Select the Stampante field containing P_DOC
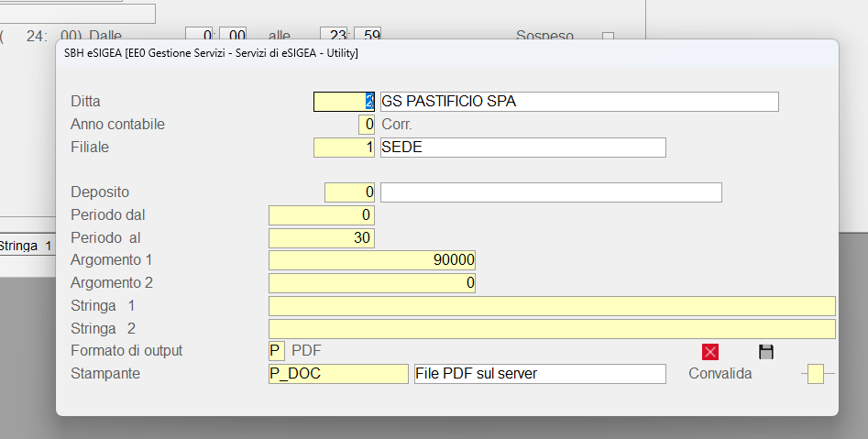Image resolution: width=868 pixels, height=439 pixels. 337,374
